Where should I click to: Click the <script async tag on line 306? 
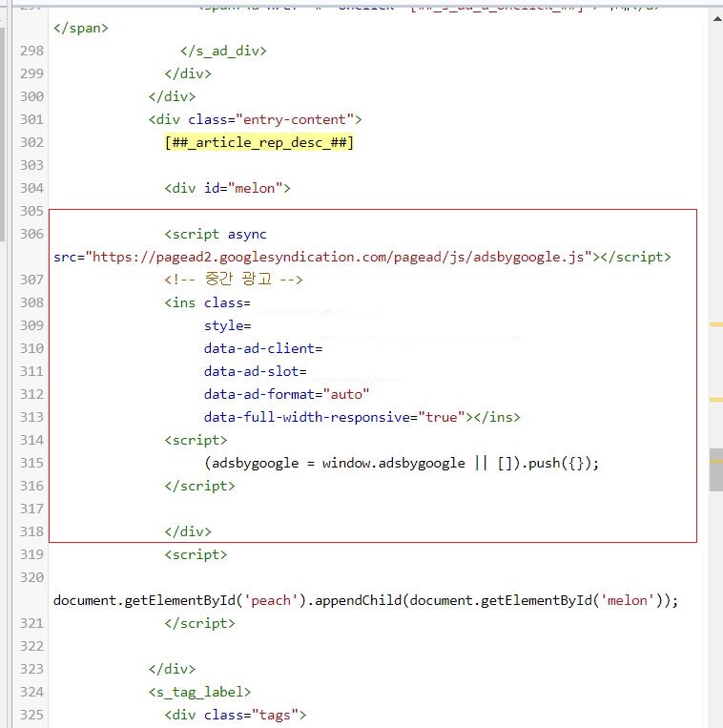point(216,234)
